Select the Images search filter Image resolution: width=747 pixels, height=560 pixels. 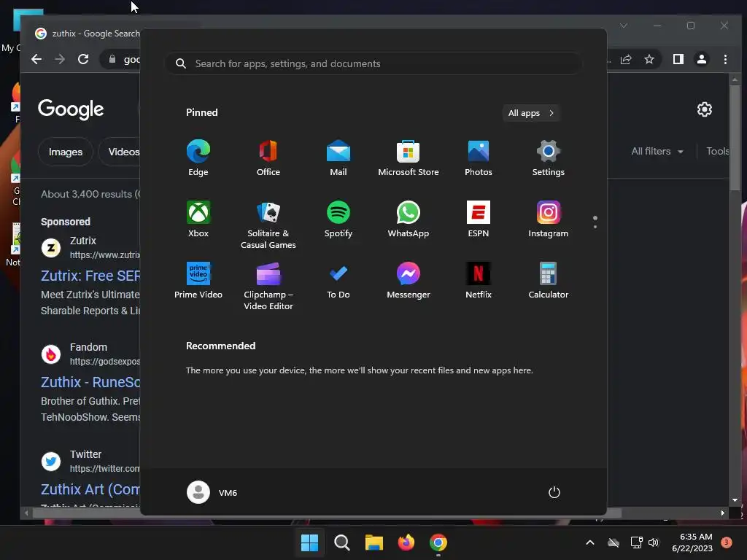point(65,152)
